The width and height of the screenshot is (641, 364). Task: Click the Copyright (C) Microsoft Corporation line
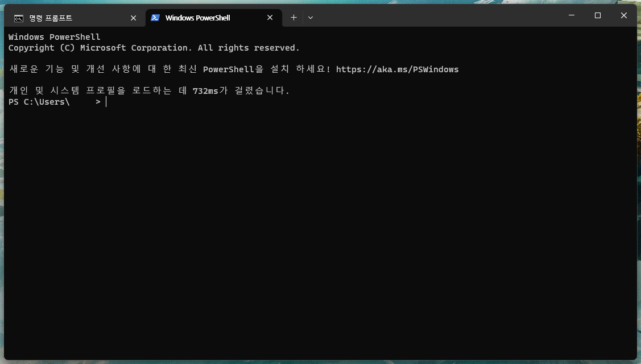154,48
